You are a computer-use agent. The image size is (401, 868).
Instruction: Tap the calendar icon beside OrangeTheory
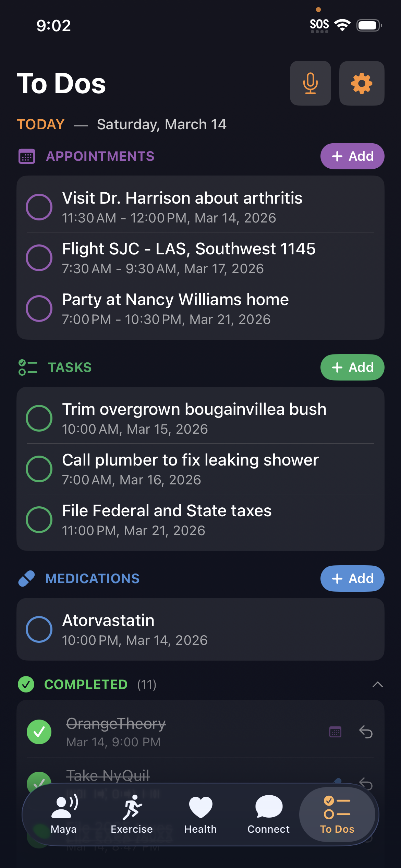point(335,732)
